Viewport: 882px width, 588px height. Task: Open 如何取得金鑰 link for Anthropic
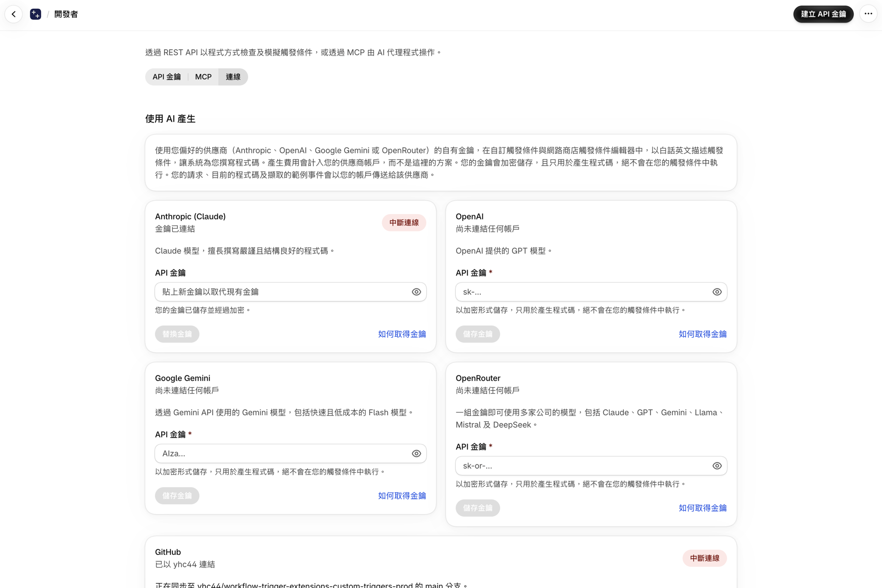(x=402, y=334)
